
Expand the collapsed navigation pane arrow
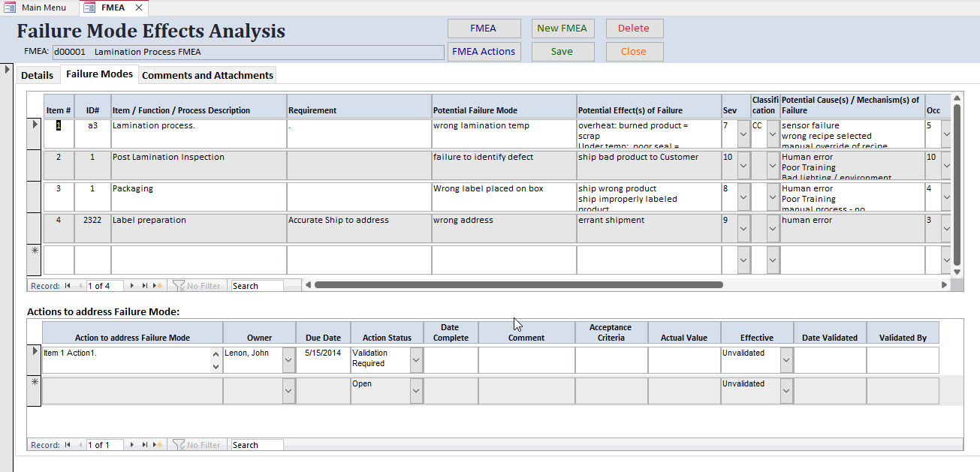8,70
